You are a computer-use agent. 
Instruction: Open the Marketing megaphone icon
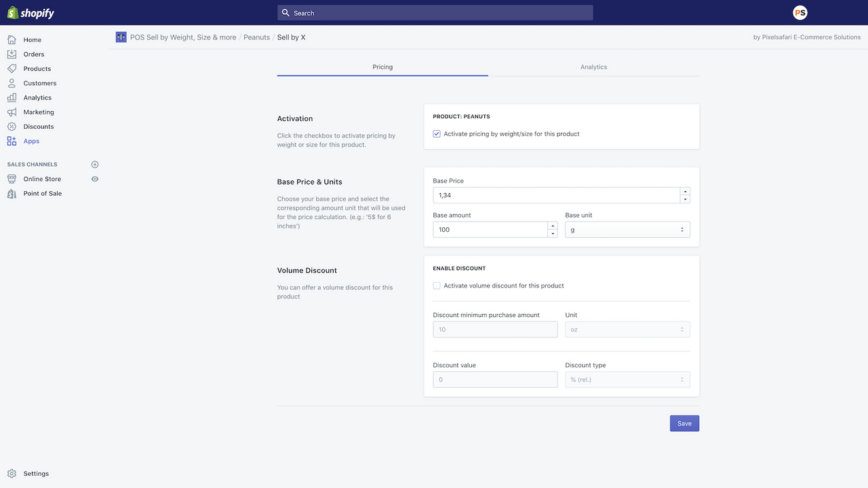coord(12,112)
